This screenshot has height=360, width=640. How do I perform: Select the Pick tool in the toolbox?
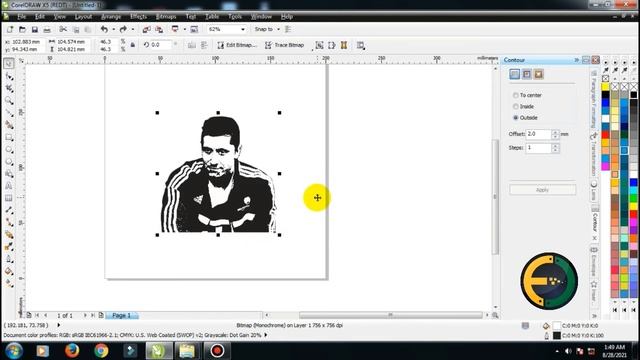tap(9, 63)
